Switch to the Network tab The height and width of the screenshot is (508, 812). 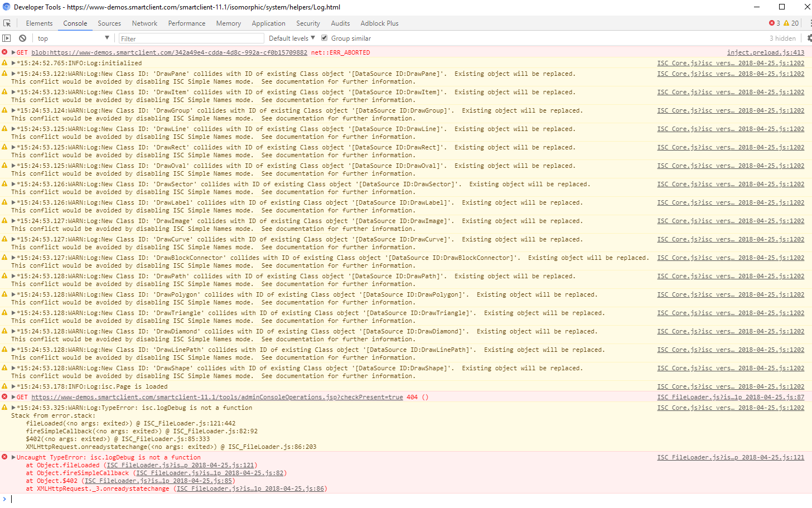click(144, 23)
